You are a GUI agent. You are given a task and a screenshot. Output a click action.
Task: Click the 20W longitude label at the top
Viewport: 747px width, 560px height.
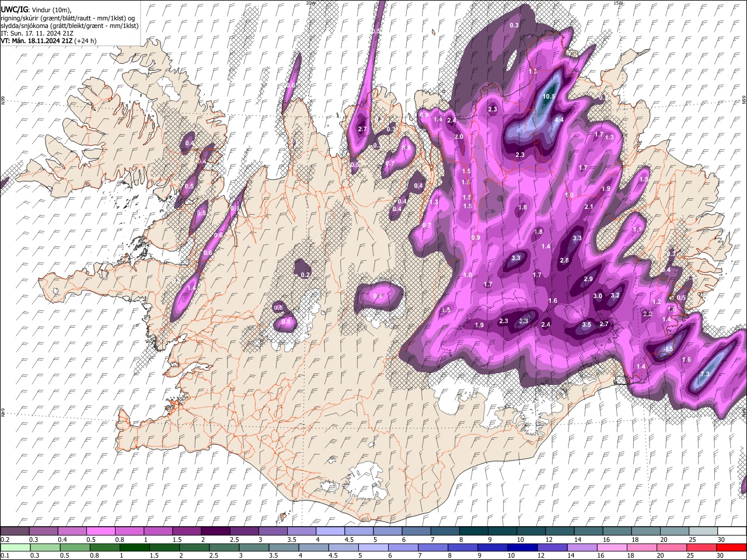pos(310,3)
